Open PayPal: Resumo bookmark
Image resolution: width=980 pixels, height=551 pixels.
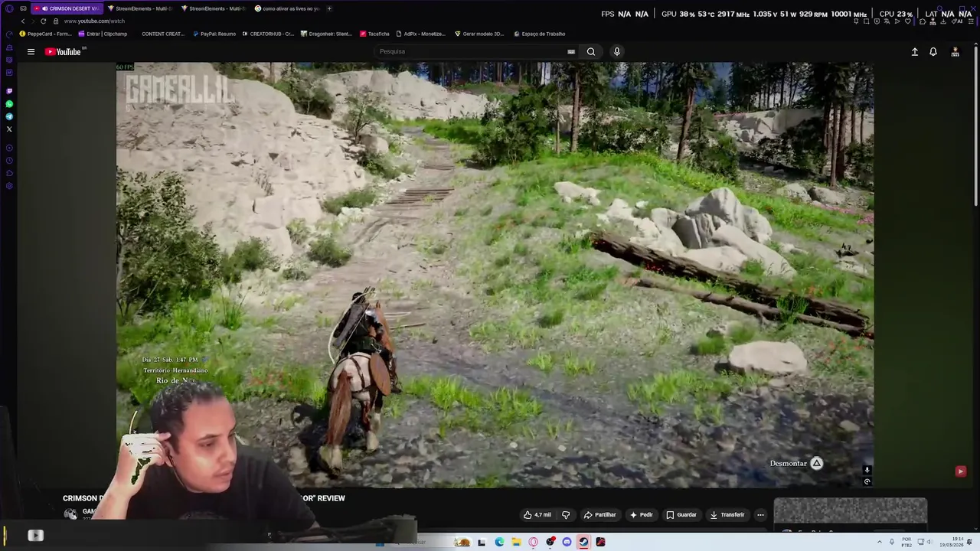click(214, 34)
